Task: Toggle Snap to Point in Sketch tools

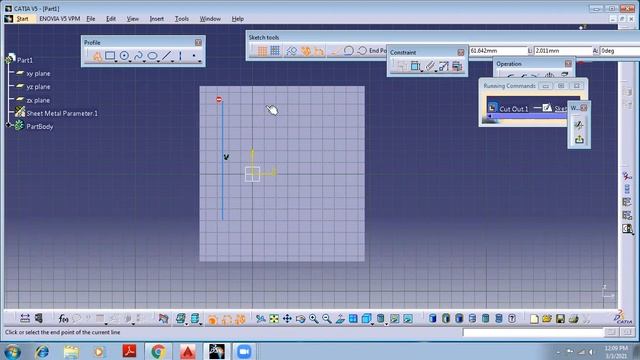Action: click(275, 51)
